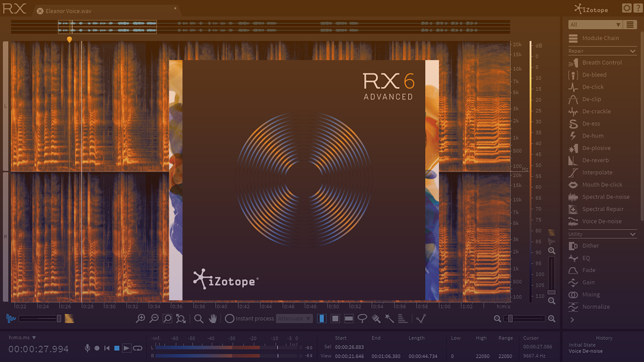Open the Breath Control module

(x=601, y=62)
